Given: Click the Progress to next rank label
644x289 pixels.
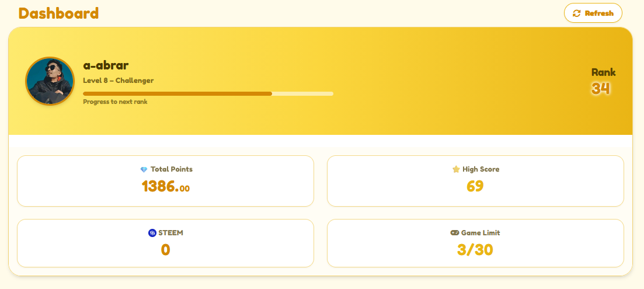Looking at the screenshot, I should point(115,102).
